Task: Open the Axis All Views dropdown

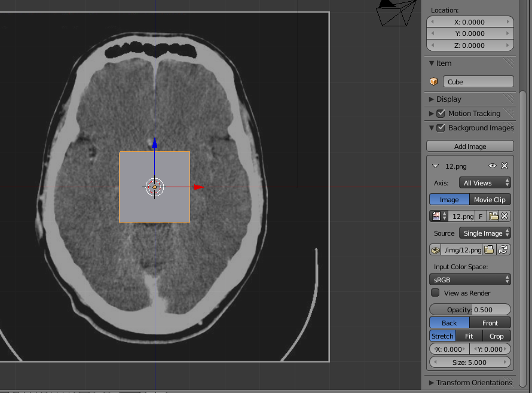Action: pos(485,182)
